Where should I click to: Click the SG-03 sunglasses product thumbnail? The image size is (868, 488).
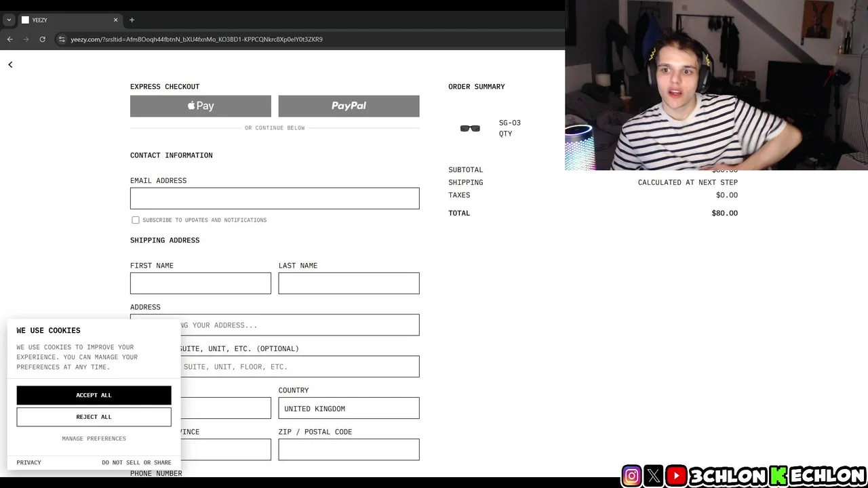[x=470, y=128]
